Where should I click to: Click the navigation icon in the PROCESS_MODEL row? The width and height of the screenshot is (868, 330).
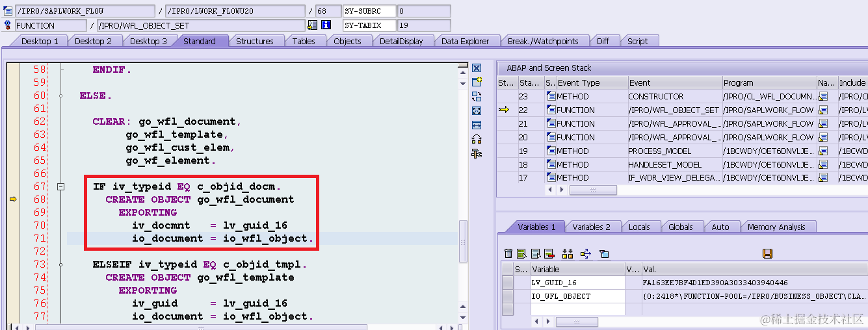823,151
